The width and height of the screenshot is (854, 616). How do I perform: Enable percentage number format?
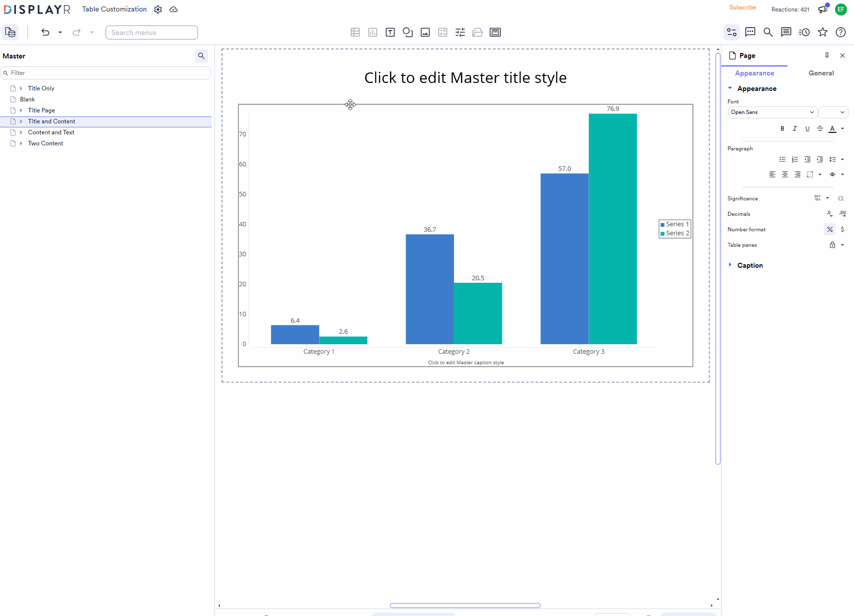(830, 229)
